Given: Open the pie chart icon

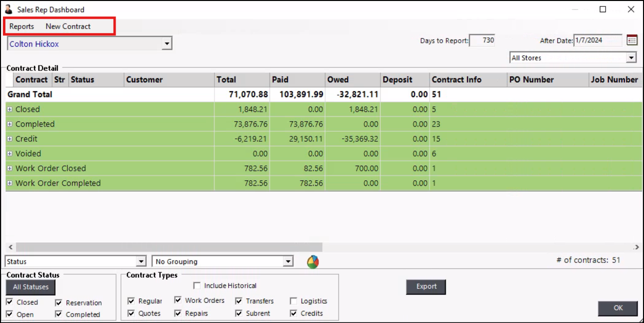Looking at the screenshot, I should point(312,262).
